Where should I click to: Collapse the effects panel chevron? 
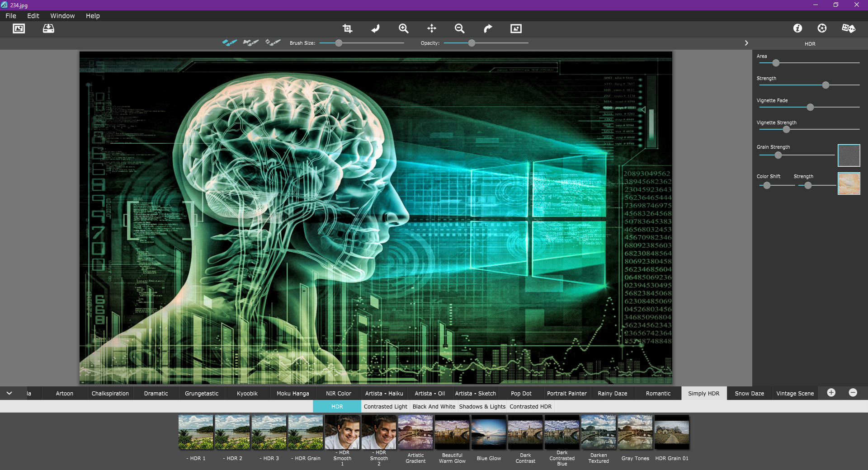pos(9,393)
